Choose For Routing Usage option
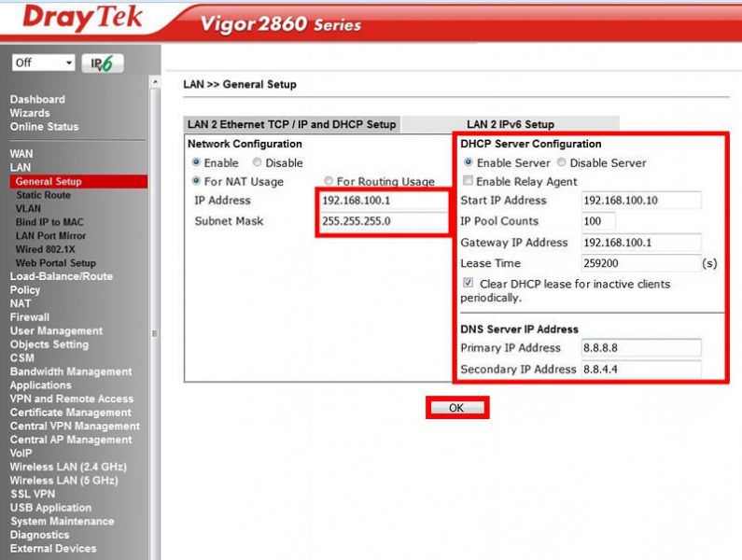The image size is (742, 560). tap(329, 181)
